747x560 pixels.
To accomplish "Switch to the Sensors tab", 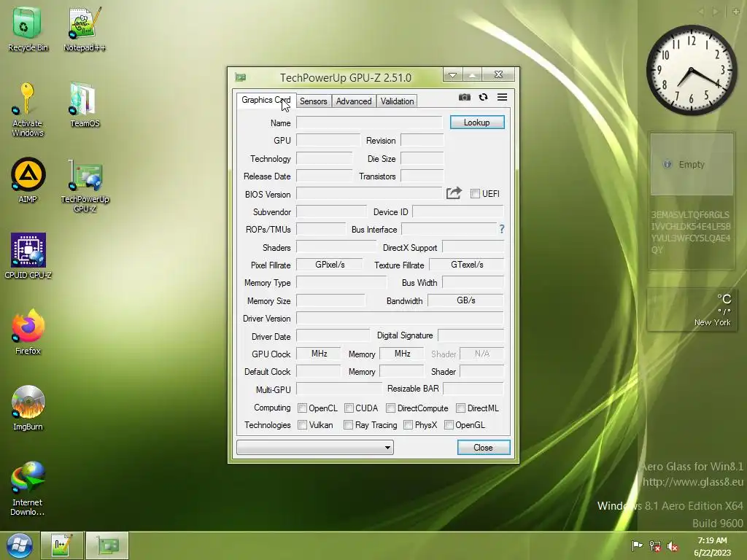I will point(314,101).
